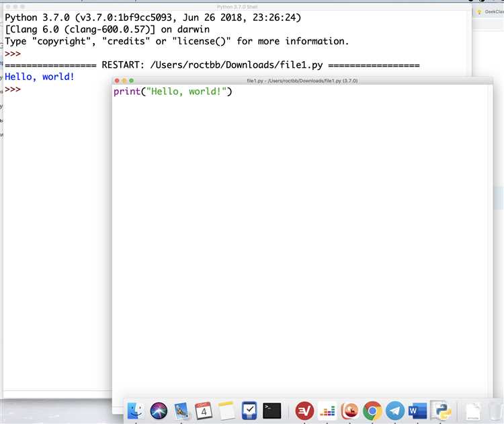Screen dimensions: 504x424
Task: Launch Siri from the dock
Action: click(159, 411)
